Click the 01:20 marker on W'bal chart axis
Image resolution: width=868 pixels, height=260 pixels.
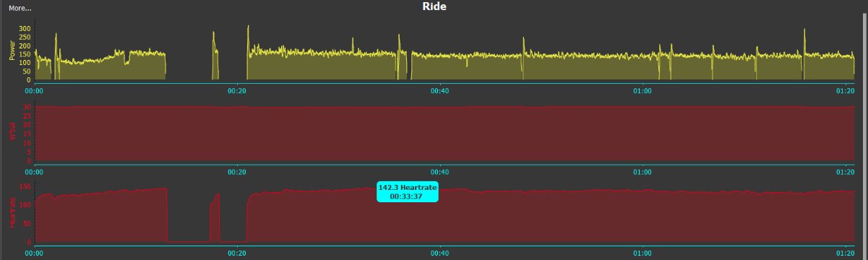pos(845,173)
